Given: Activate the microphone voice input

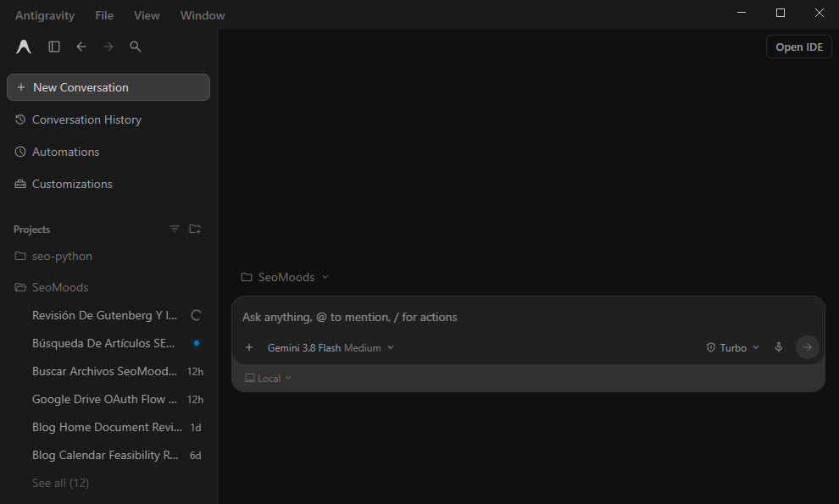Looking at the screenshot, I should point(779,348).
